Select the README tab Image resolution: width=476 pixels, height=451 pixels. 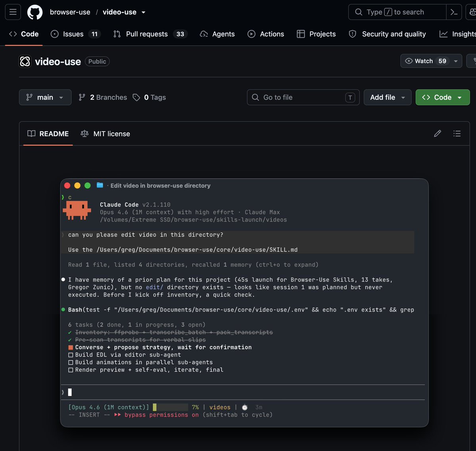click(x=48, y=134)
